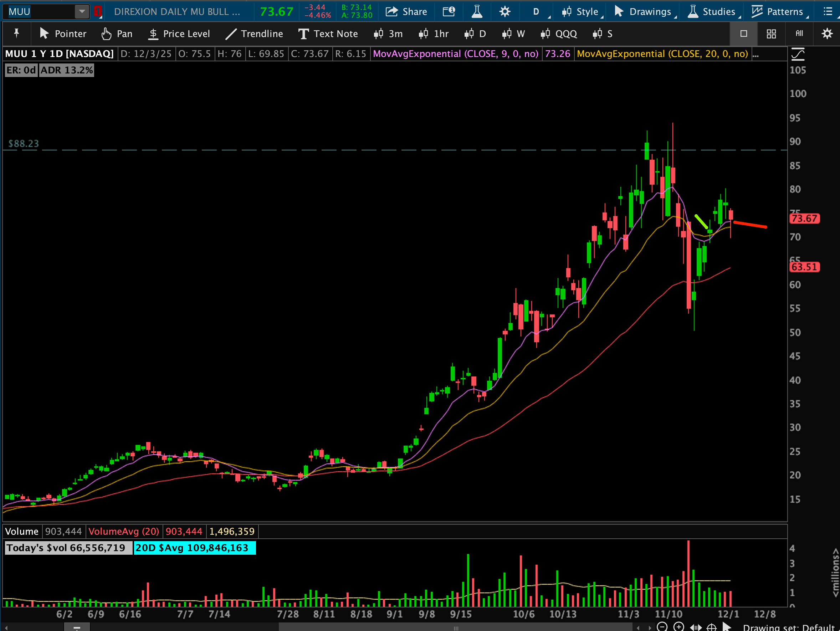Choose the Price Level drawing tool

(x=179, y=34)
